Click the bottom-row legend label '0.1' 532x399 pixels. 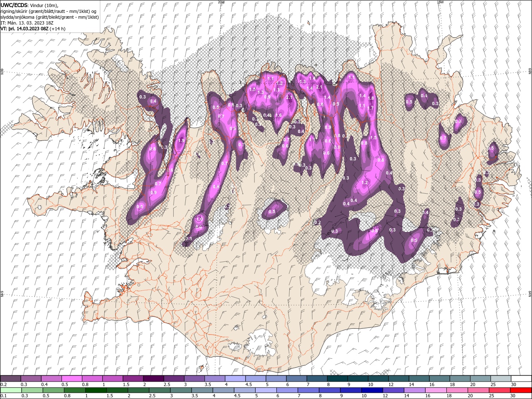[x=3, y=396]
